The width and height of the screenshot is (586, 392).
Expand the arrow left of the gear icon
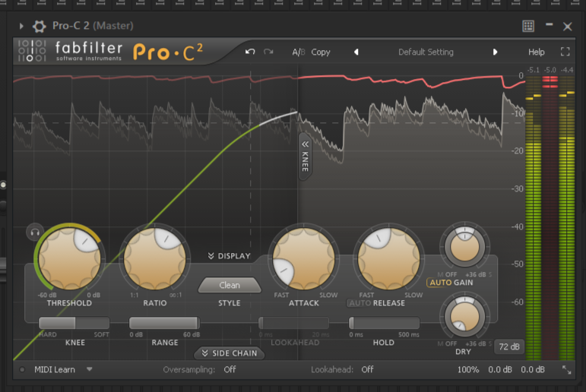(x=21, y=26)
